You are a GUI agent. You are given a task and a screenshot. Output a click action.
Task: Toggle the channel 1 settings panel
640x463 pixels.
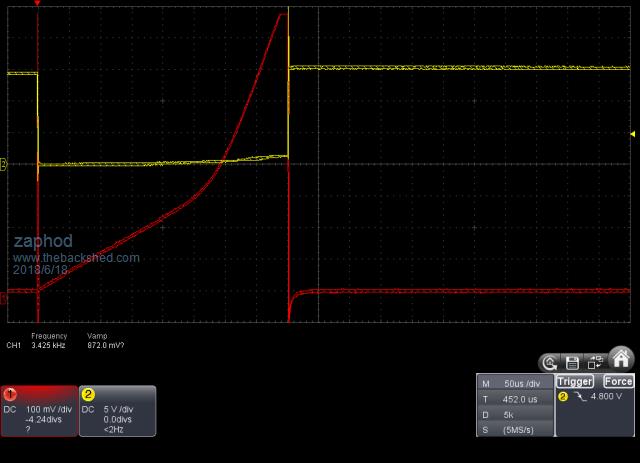pyautogui.click(x=39, y=411)
